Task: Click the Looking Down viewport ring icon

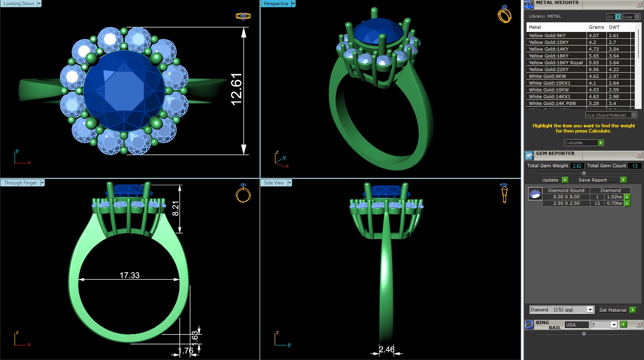Action: click(x=243, y=16)
